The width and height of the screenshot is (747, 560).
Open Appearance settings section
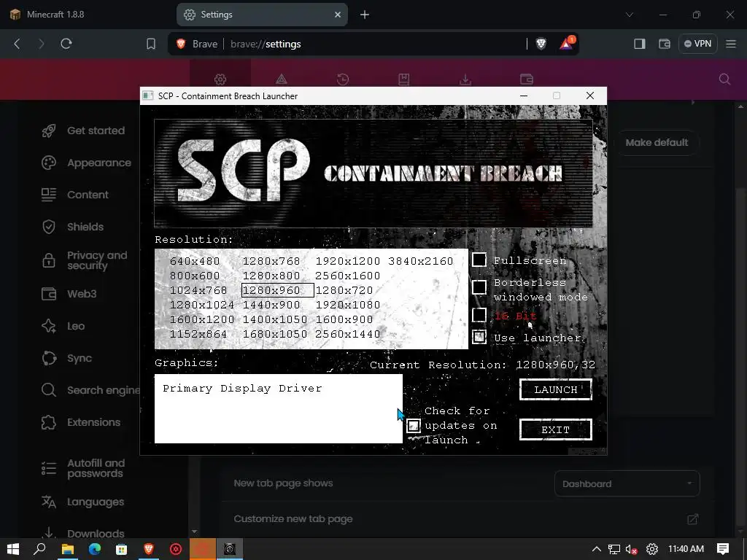point(87,163)
